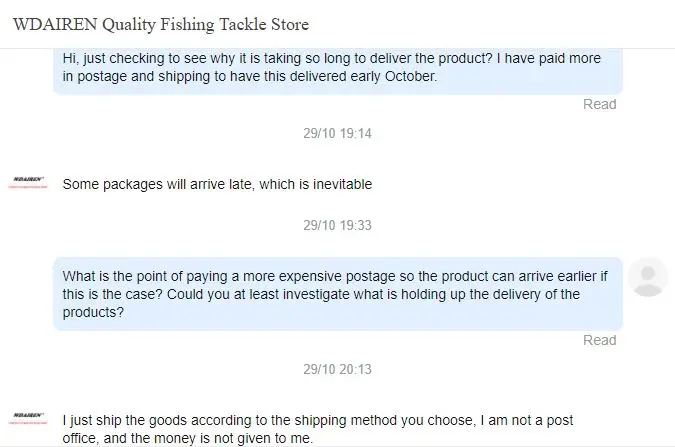
Task: Click the "Some packages will arrive late" reply
Action: (x=217, y=184)
